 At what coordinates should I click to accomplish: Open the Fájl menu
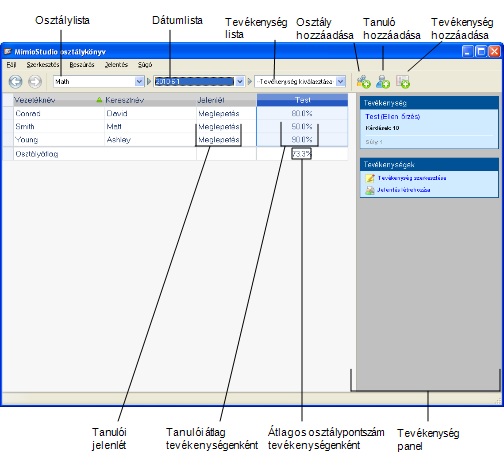(x=11, y=65)
